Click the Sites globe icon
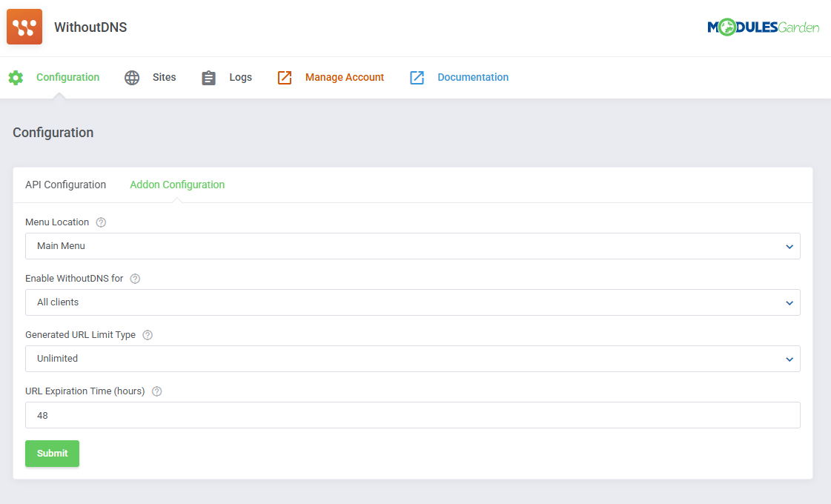Image resolution: width=831 pixels, height=504 pixels. 132,77
